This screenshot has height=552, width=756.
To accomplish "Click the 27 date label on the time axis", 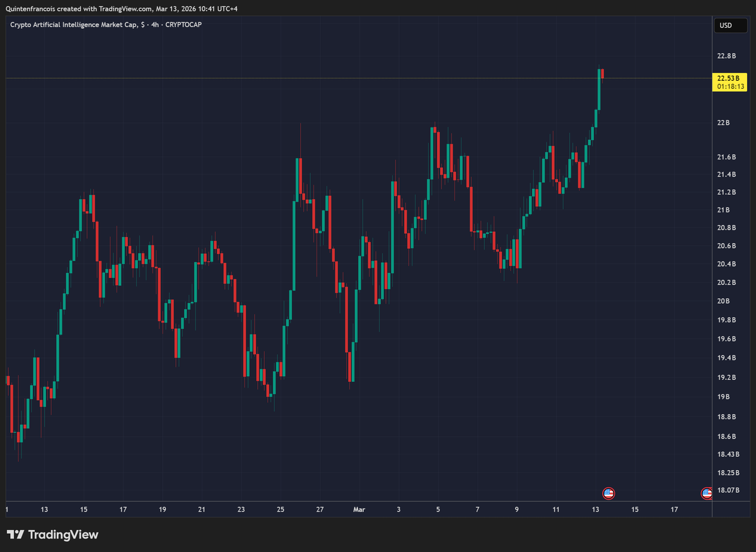I will coord(320,509).
